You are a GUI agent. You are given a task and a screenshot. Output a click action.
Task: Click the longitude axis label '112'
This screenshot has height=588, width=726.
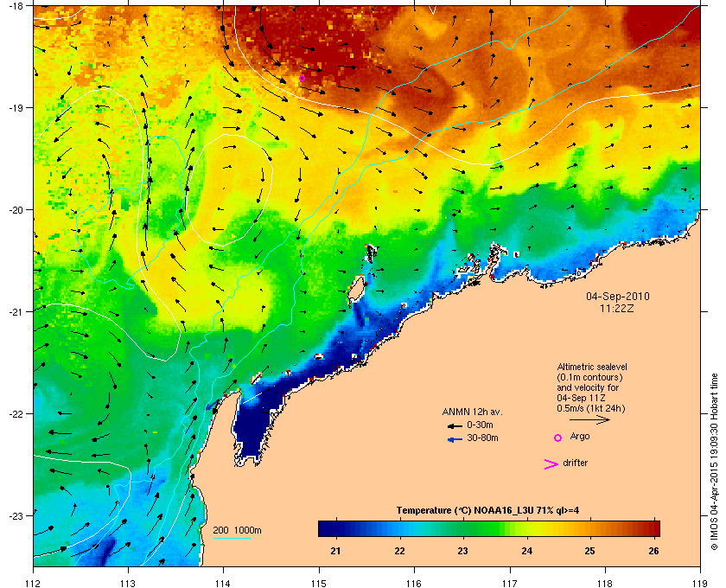click(33, 584)
